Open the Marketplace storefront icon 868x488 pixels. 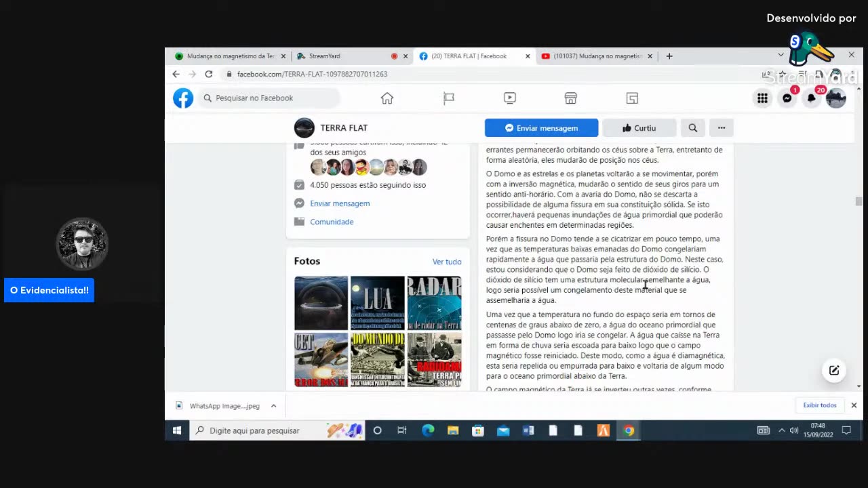point(571,98)
